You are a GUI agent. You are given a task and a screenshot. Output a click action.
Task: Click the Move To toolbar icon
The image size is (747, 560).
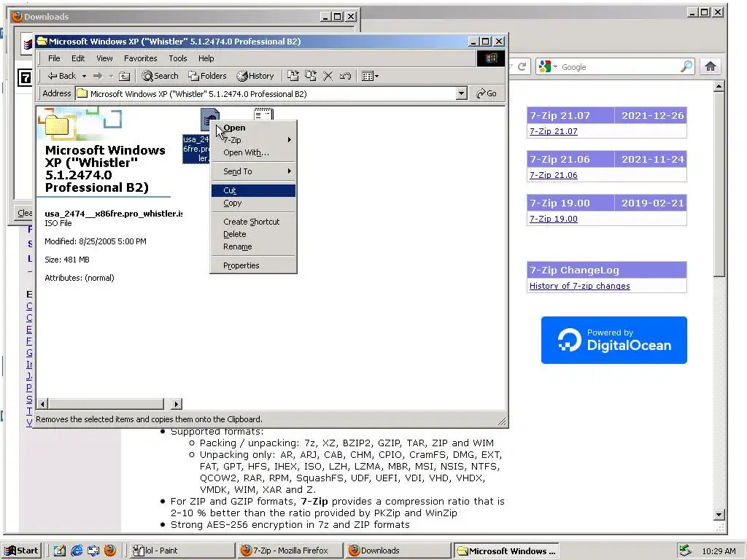tap(293, 76)
